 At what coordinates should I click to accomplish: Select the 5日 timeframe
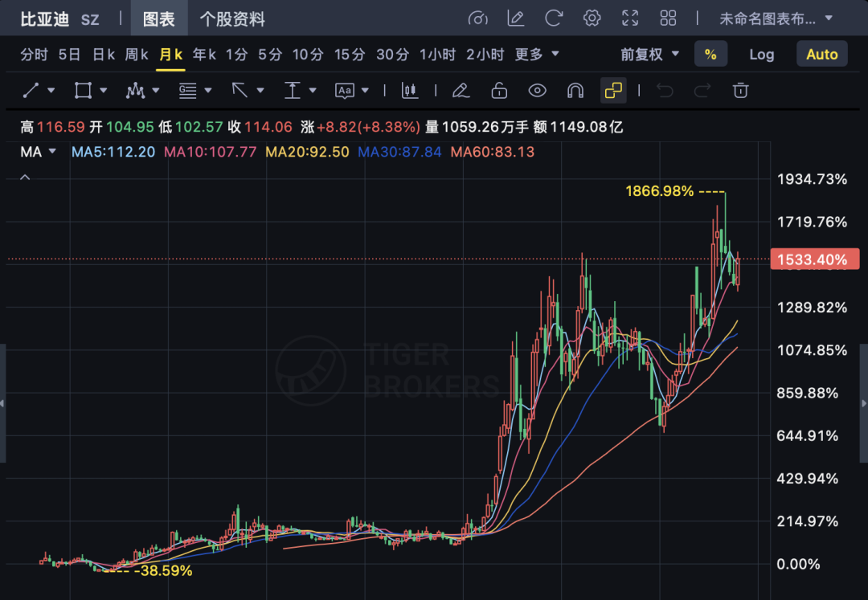tap(70, 54)
